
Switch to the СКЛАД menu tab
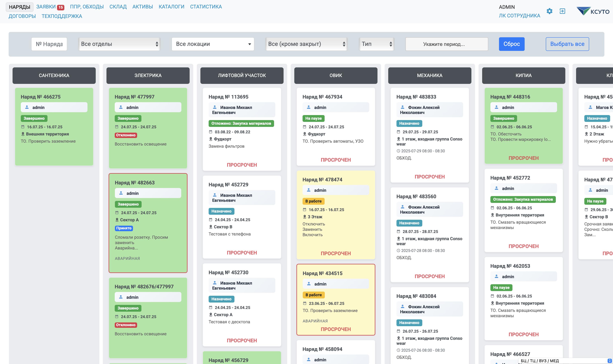click(x=118, y=7)
